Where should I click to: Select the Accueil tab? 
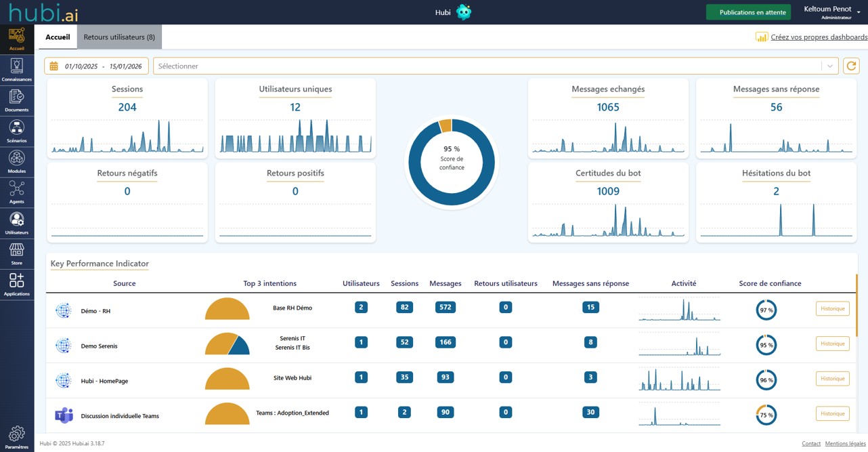58,37
